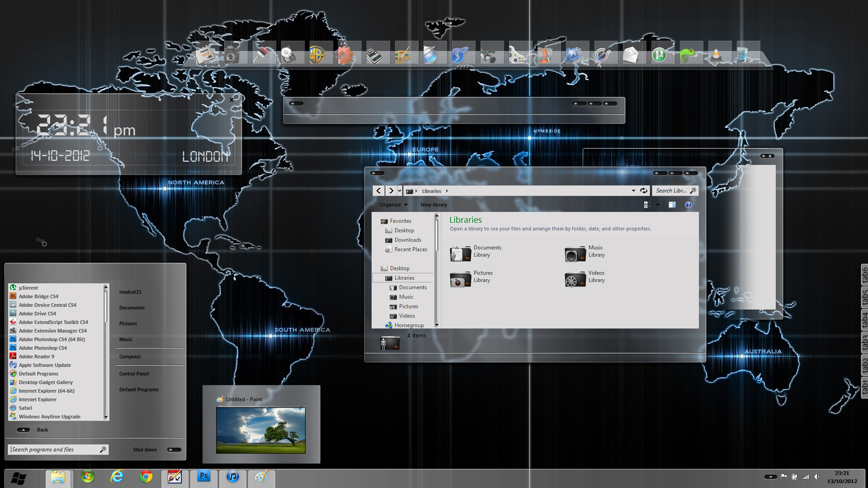868x488 pixels.
Task: Click the New library button
Action: point(434,205)
